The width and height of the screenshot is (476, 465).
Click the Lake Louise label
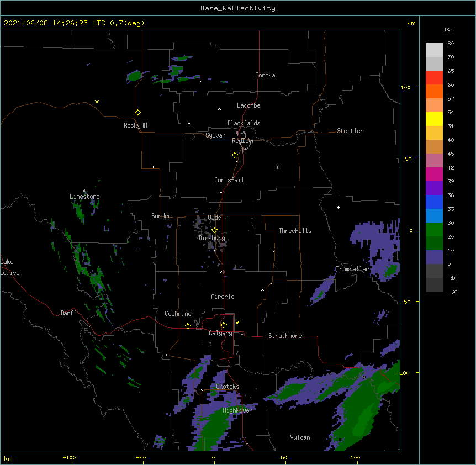[x=10, y=267]
